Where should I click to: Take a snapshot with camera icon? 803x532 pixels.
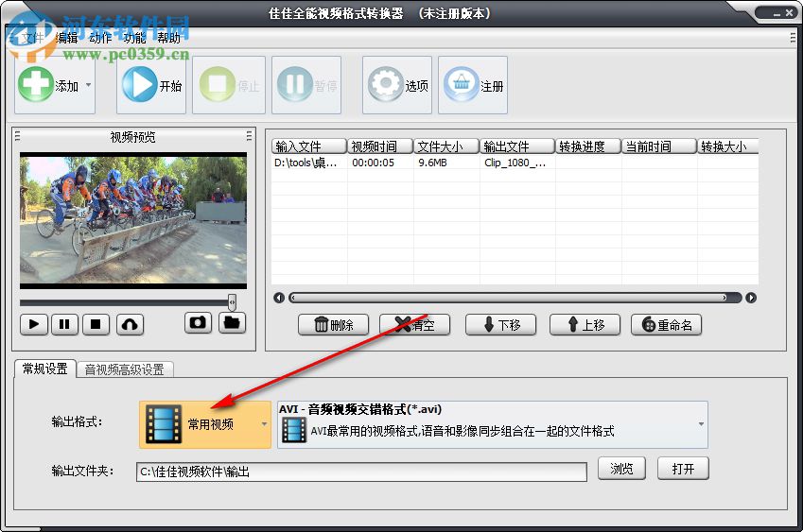pos(198,323)
